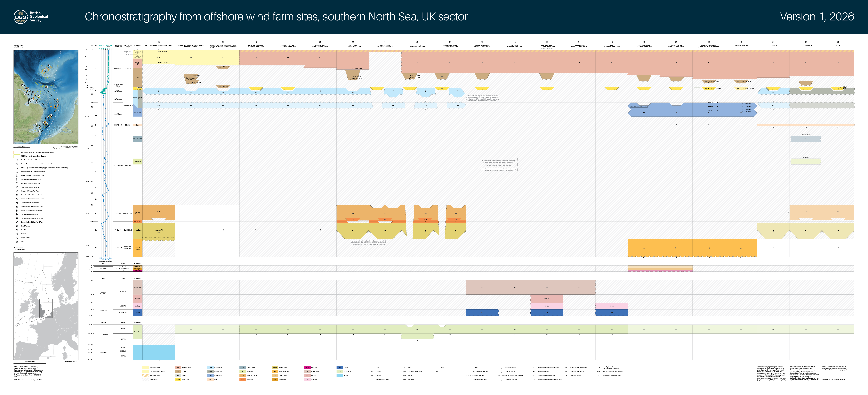This screenshot has width=868, height=395.
Task: Click the Cyclic deposition legend symbol
Action: pos(501,368)
